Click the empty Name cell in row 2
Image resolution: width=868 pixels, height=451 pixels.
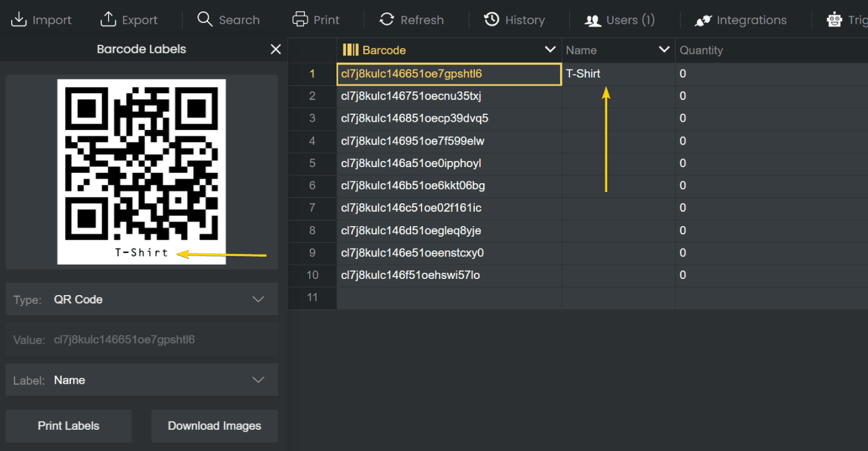coord(618,96)
